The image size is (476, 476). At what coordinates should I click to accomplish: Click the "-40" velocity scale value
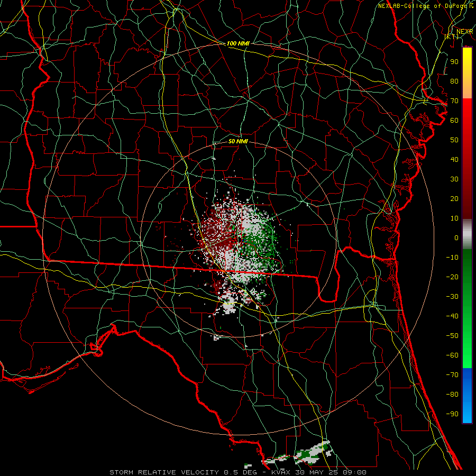tap(452, 316)
